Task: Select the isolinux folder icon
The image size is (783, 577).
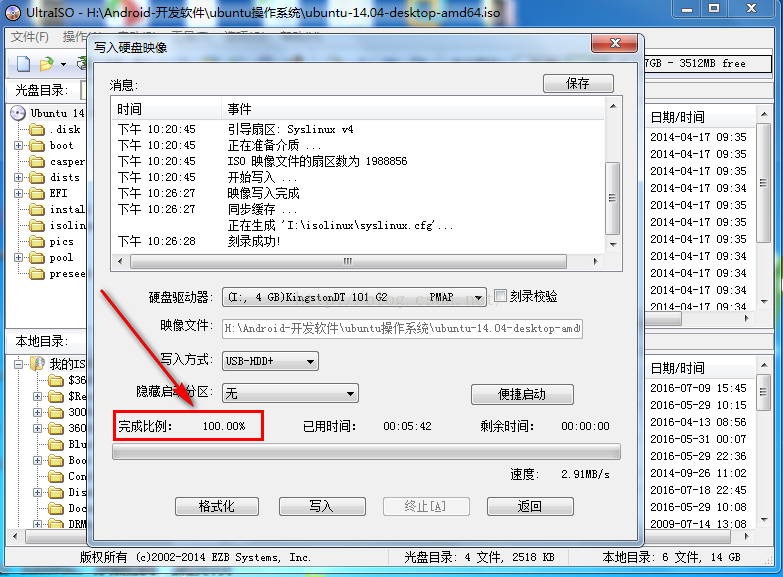Action: pos(36,225)
